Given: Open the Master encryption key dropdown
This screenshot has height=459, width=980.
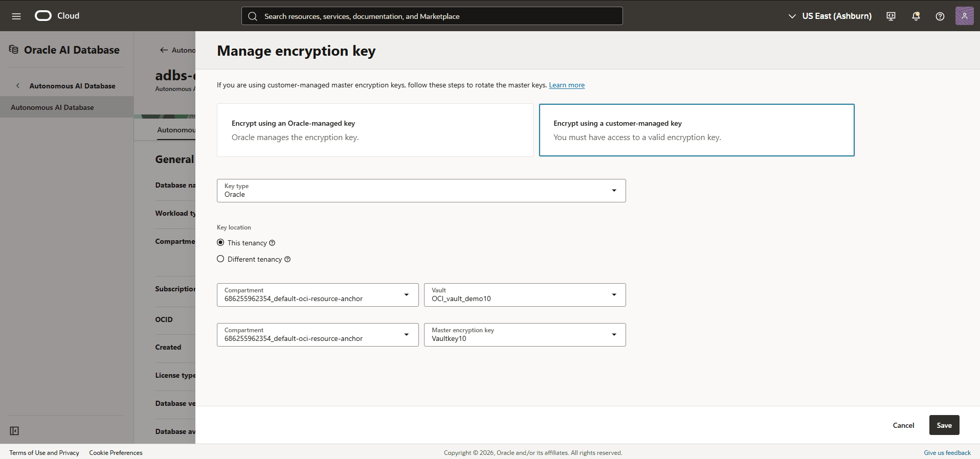Looking at the screenshot, I should click(x=525, y=335).
